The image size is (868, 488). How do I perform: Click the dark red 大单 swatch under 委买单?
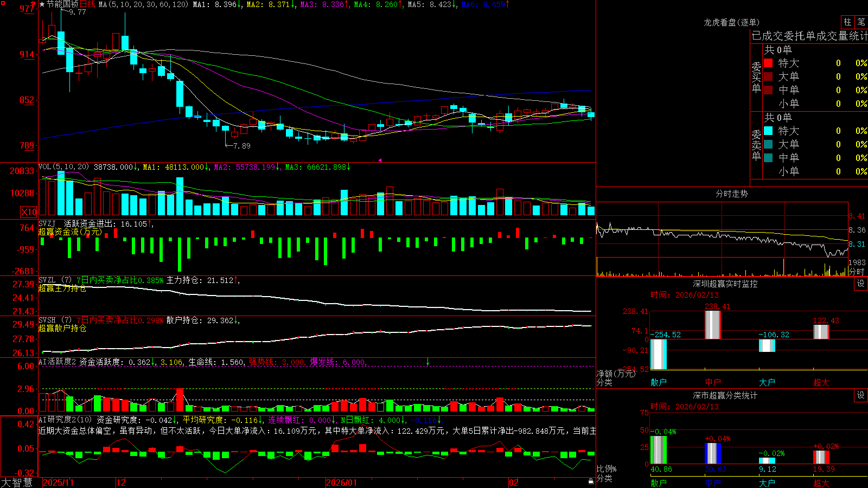coord(768,76)
